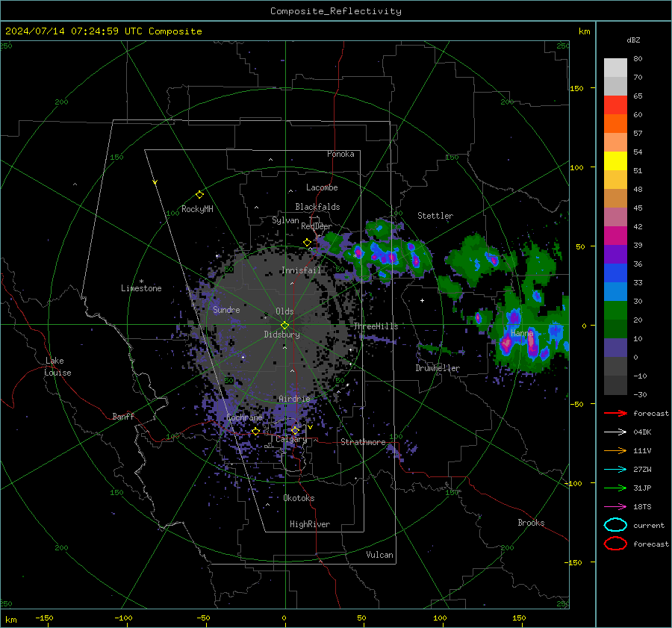Click the Lake Louise label
This screenshot has width=672, height=628.
click(x=57, y=367)
